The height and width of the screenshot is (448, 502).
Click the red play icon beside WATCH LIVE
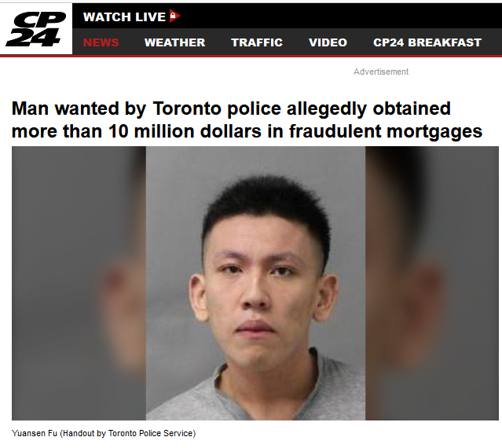click(x=174, y=16)
